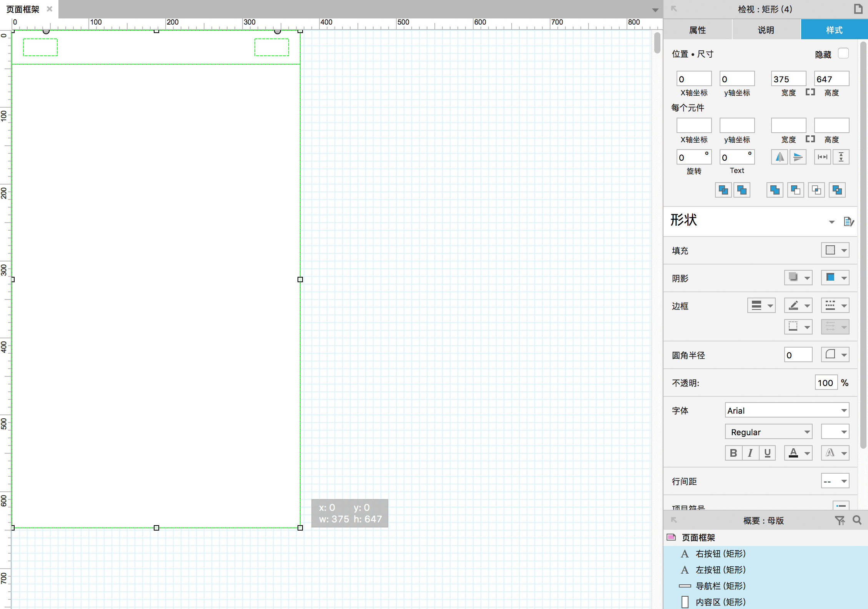
Task: Click the exclude shapes icon
Action: pyautogui.click(x=837, y=190)
